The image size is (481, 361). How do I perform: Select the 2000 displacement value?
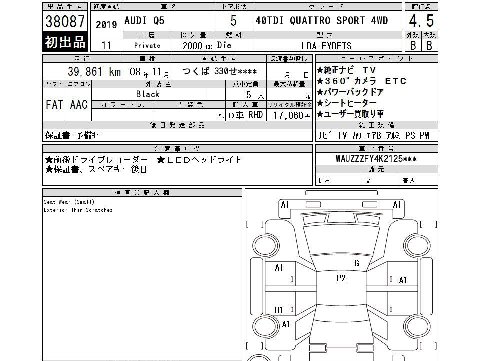tap(192, 45)
